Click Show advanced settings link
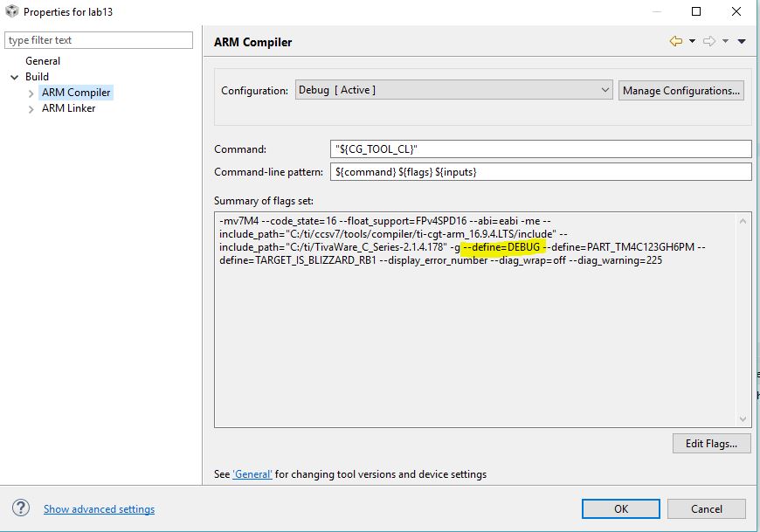The image size is (760, 532). 99,509
